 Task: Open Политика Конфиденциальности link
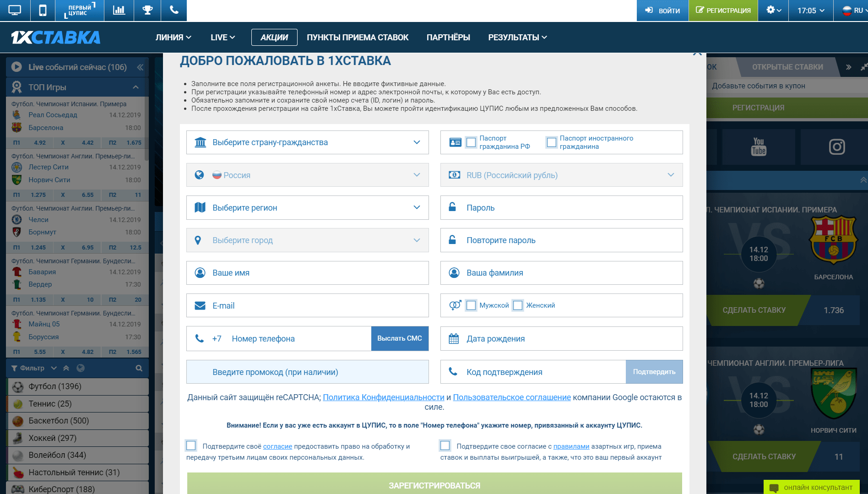[384, 397]
